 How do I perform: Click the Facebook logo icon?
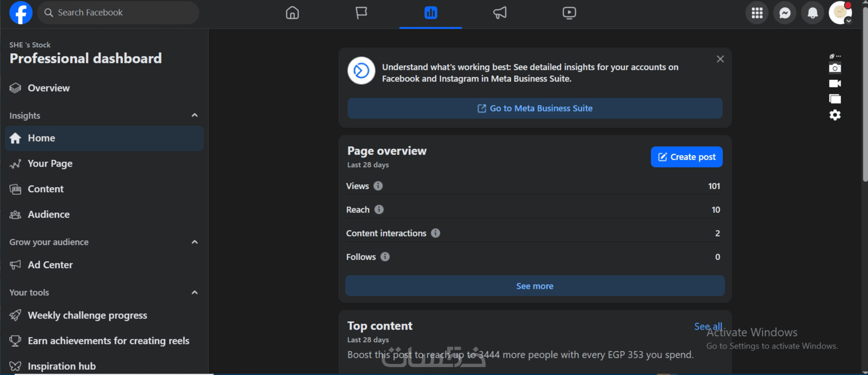21,12
